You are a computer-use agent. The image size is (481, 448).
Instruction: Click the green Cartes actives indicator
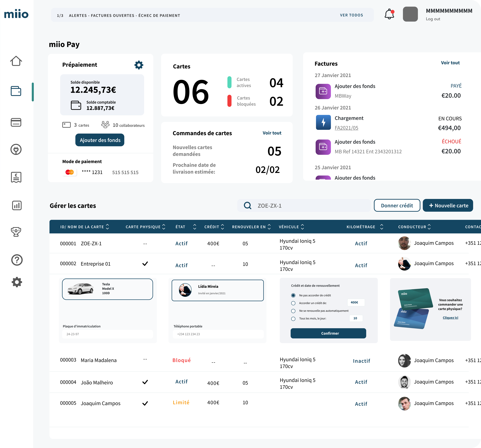tap(229, 82)
